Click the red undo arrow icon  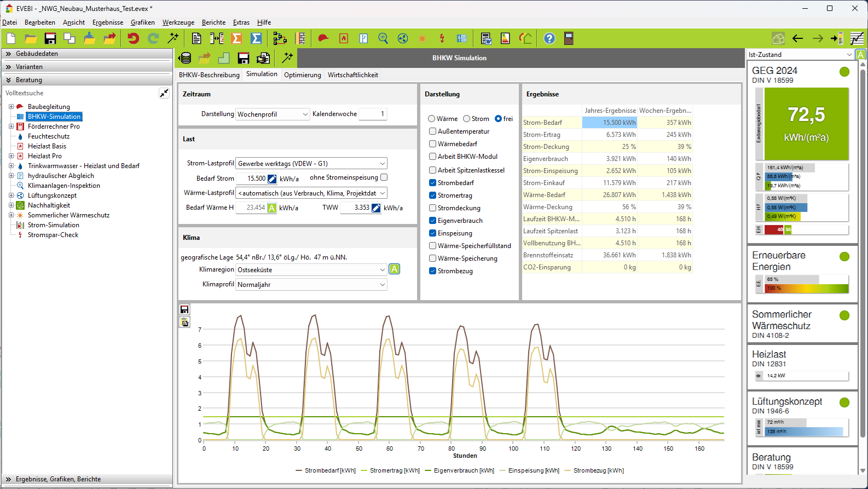tap(134, 38)
